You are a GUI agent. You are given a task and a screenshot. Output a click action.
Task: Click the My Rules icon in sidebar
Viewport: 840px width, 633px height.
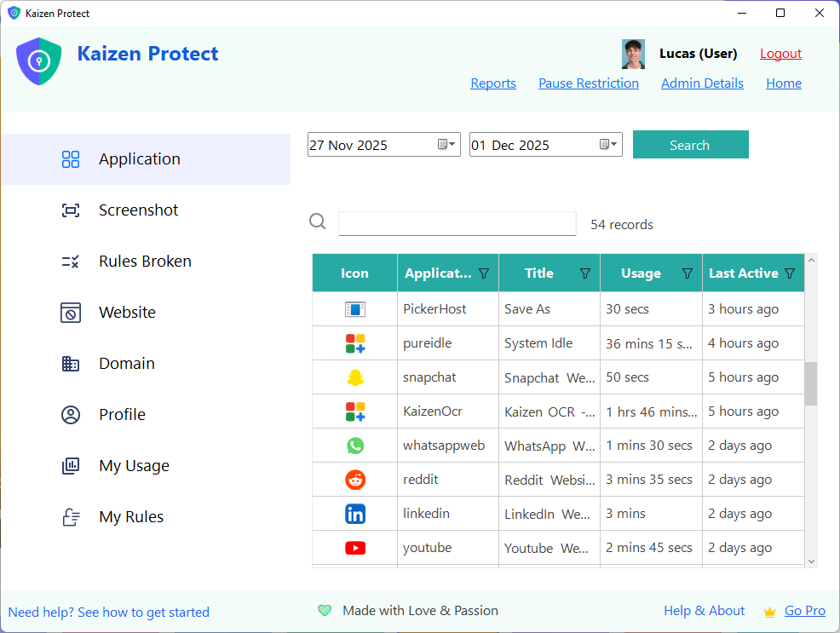(70, 516)
